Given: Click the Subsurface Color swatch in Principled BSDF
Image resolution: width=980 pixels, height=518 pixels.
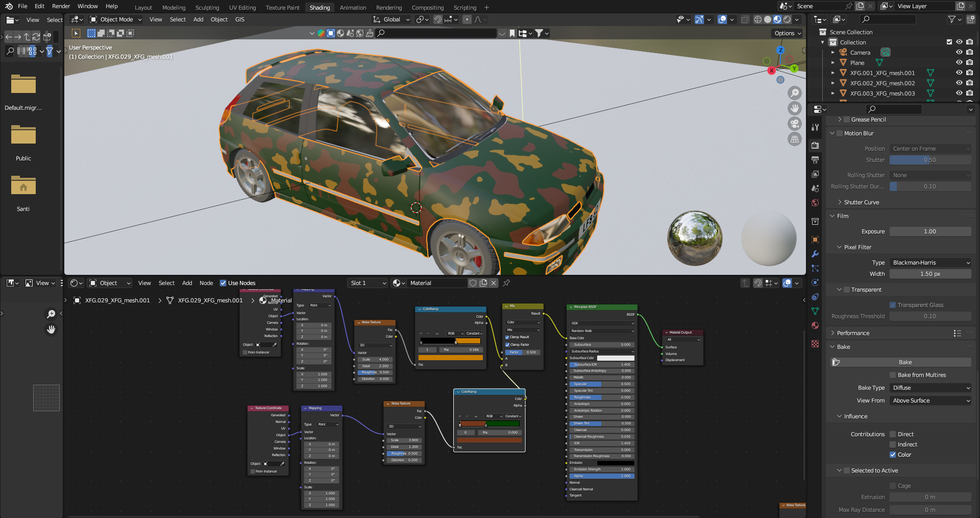Looking at the screenshot, I should click(616, 358).
